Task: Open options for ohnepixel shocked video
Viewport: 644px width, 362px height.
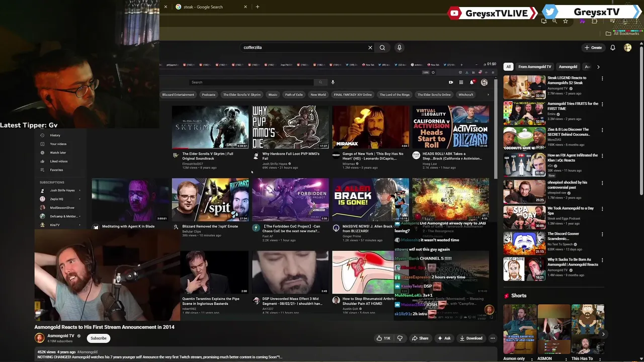Action: tap(602, 183)
